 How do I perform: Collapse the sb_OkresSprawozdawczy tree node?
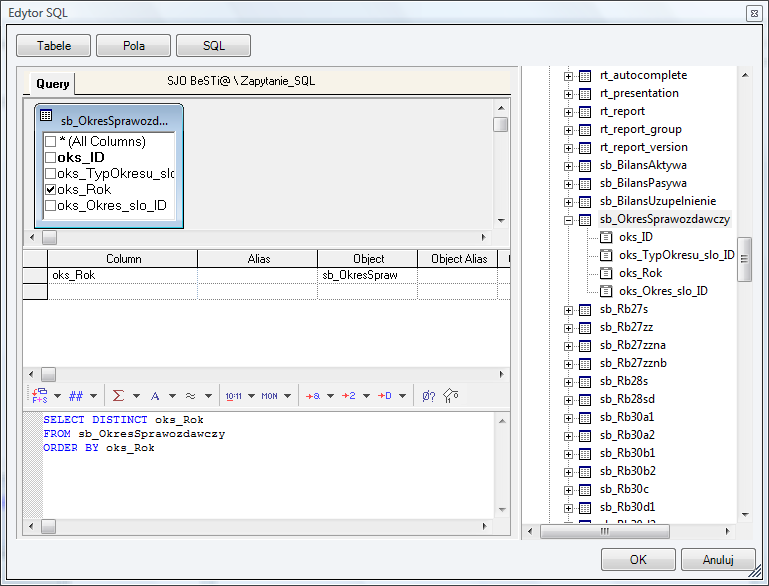point(568,220)
